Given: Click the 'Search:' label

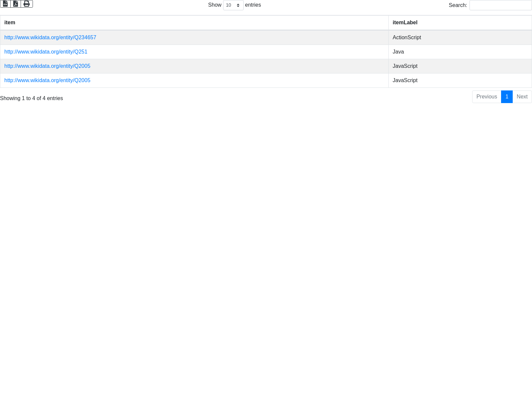Looking at the screenshot, I should point(458,5).
